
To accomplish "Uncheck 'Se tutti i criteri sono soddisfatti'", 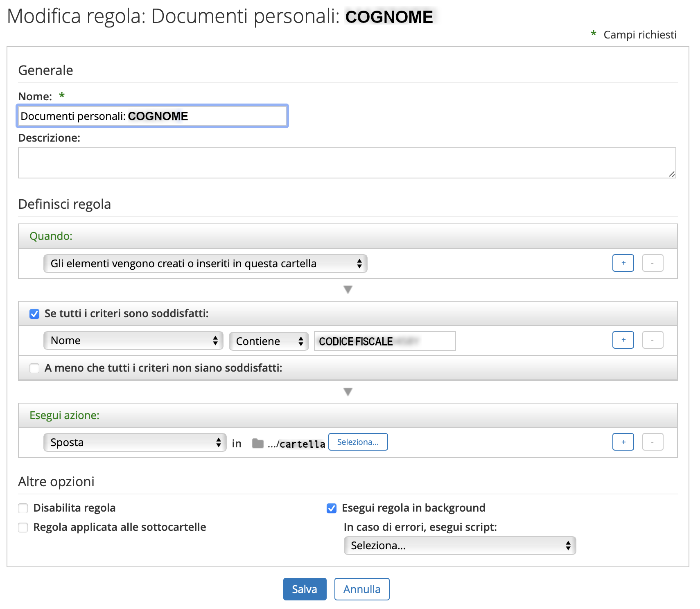I will [34, 314].
